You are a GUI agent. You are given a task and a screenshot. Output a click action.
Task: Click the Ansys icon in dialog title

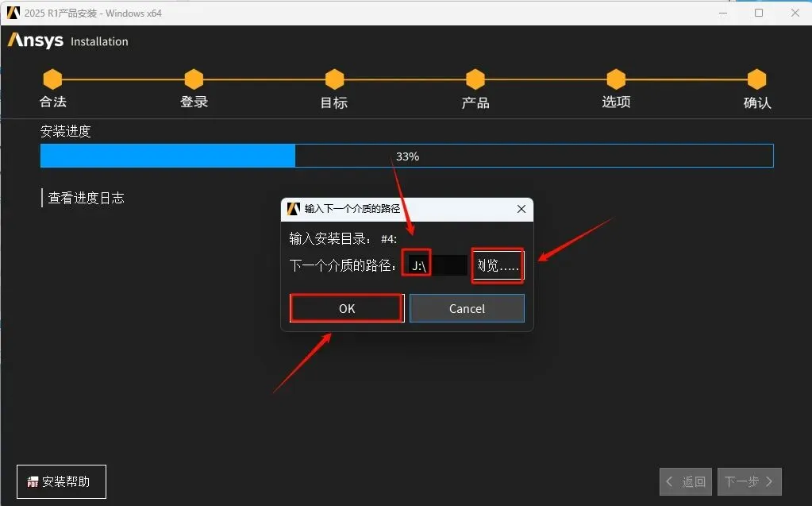tap(294, 209)
